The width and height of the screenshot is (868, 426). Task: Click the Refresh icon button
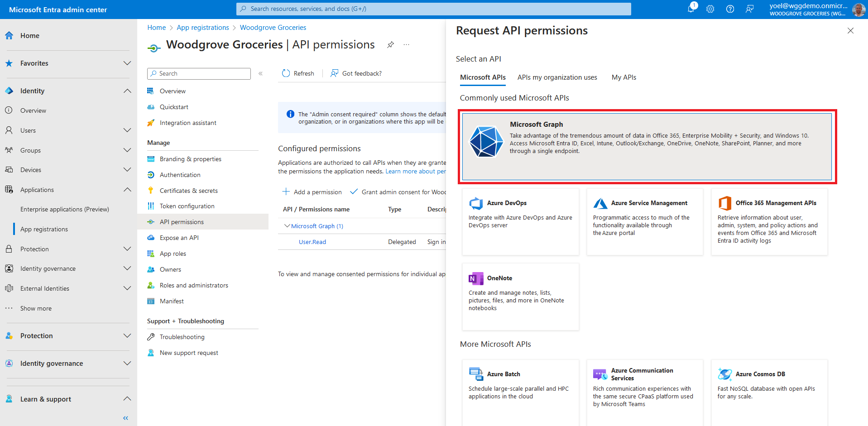pos(286,73)
